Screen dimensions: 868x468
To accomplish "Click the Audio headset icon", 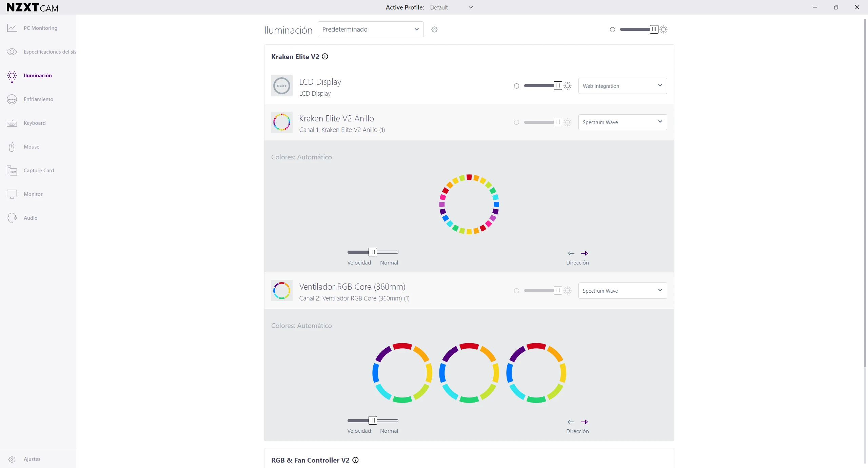I will click(x=12, y=218).
